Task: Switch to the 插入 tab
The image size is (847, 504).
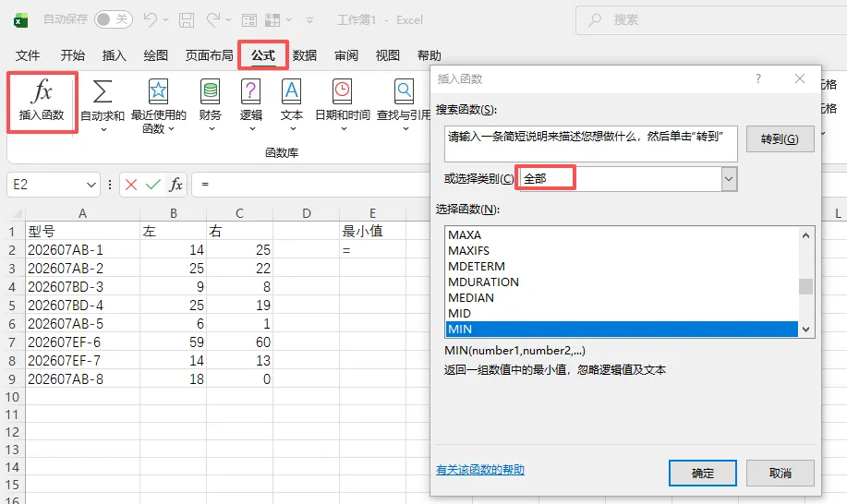Action: coord(114,55)
